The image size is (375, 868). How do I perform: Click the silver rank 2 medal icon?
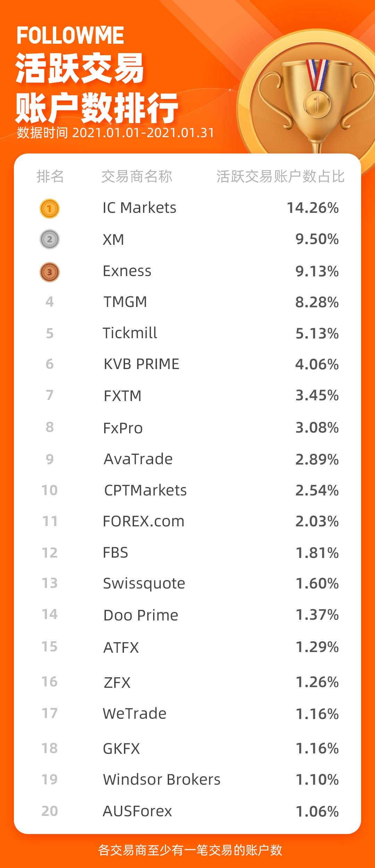[50, 239]
